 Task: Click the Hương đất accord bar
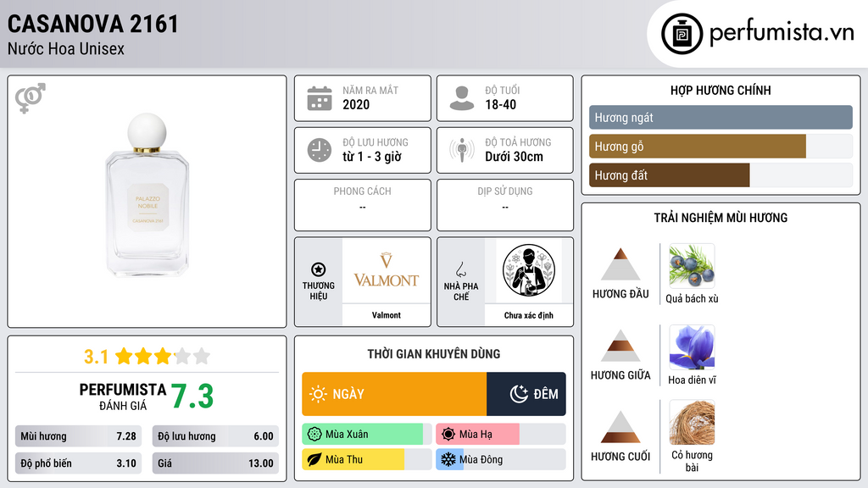721,175
